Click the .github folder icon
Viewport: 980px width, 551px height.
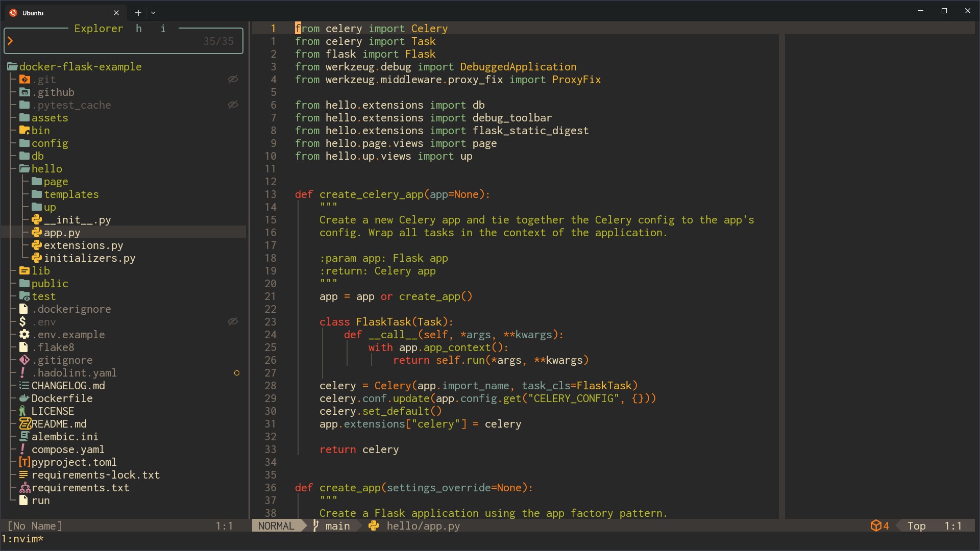click(25, 92)
